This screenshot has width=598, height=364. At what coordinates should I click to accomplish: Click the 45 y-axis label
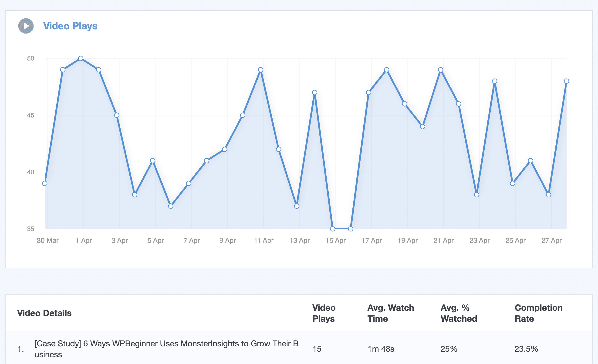[30, 115]
